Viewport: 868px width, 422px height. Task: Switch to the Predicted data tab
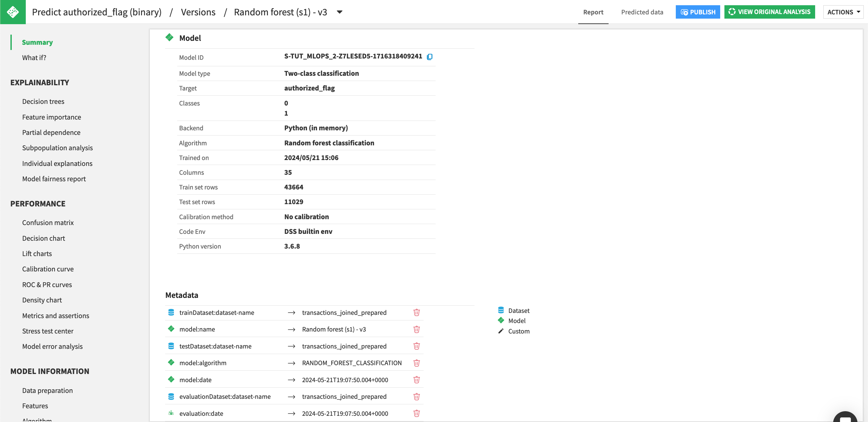point(642,12)
